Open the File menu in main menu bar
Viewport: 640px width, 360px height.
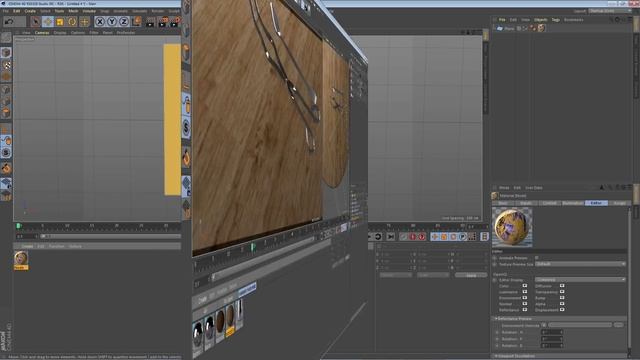click(6, 11)
